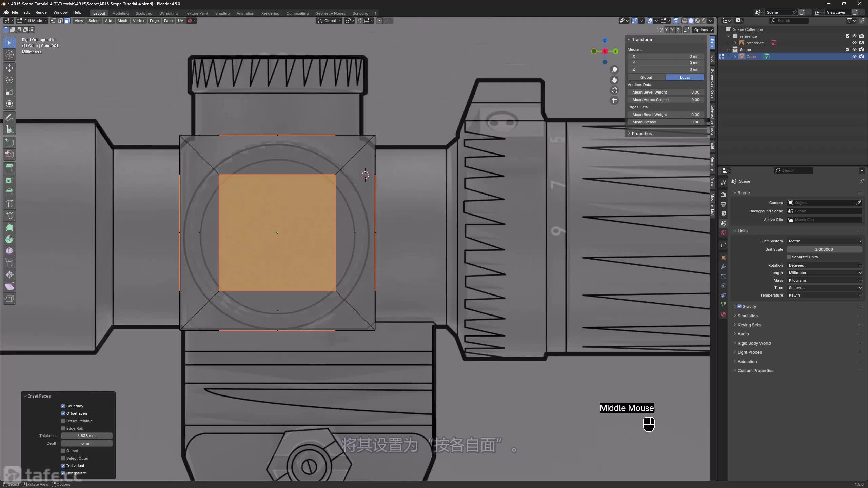Image resolution: width=868 pixels, height=488 pixels.
Task: Select the Scale tool in left toolbar
Action: (9, 92)
